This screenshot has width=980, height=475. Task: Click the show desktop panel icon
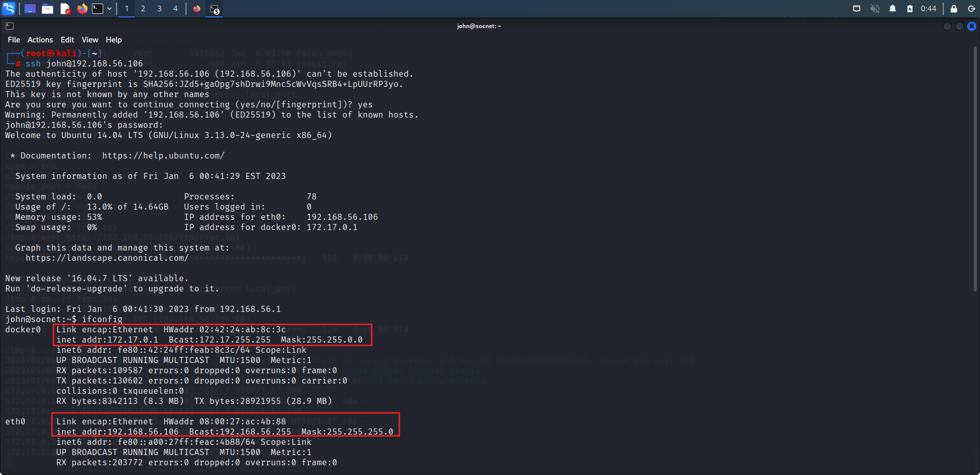point(30,9)
